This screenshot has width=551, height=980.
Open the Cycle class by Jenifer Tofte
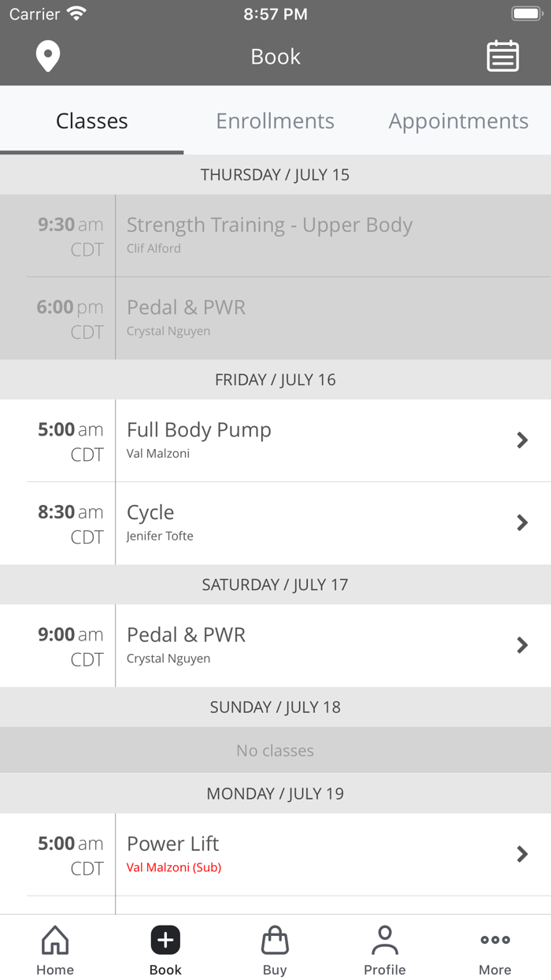(151, 513)
